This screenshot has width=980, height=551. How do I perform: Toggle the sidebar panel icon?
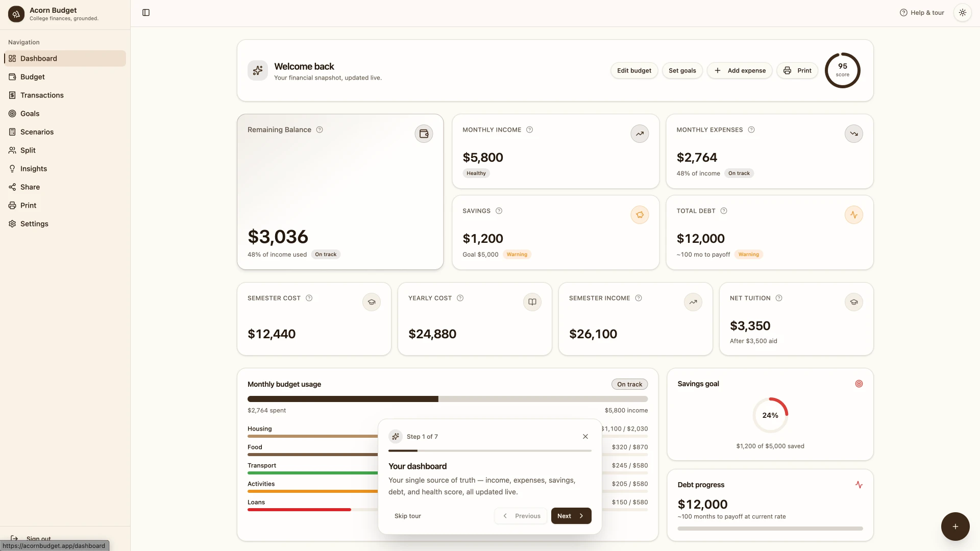[146, 13]
